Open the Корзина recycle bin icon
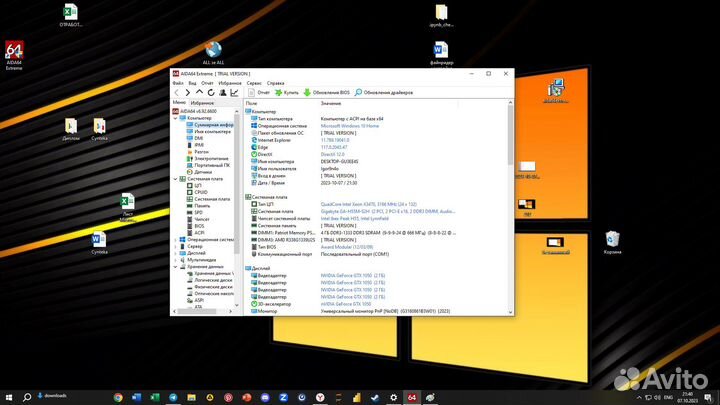The image size is (720, 405). [x=612, y=242]
